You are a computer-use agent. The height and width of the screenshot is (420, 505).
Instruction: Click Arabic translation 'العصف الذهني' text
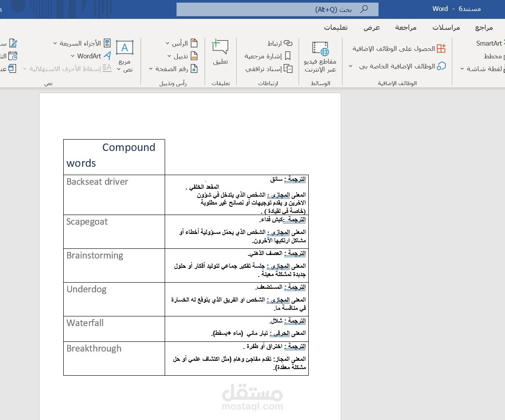pyautogui.click(x=265, y=253)
